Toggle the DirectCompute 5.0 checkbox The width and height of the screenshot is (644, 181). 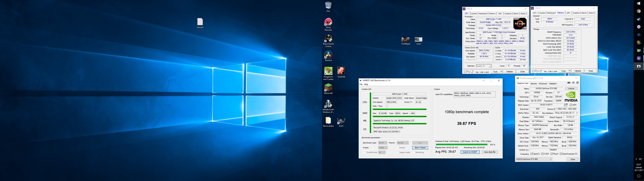(561, 154)
